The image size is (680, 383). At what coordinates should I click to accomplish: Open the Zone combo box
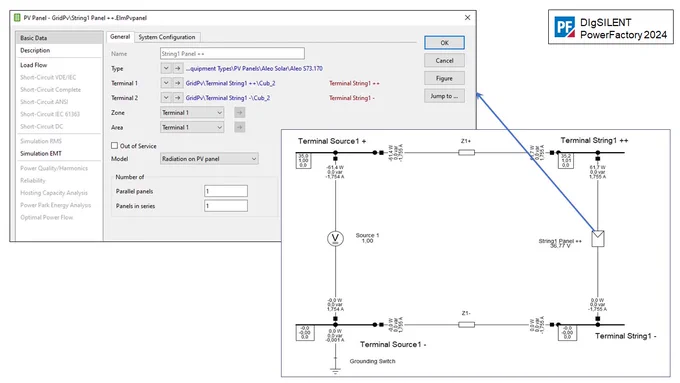pyautogui.click(x=192, y=113)
